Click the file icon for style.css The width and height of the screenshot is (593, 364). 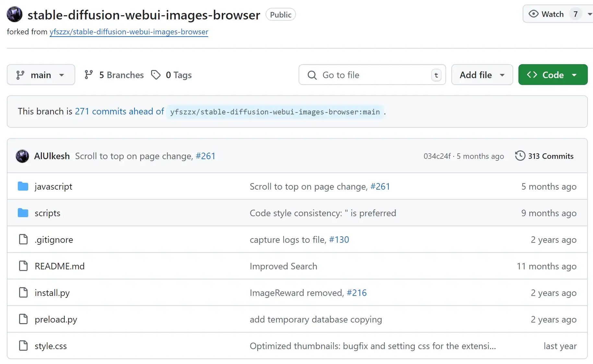coord(23,346)
